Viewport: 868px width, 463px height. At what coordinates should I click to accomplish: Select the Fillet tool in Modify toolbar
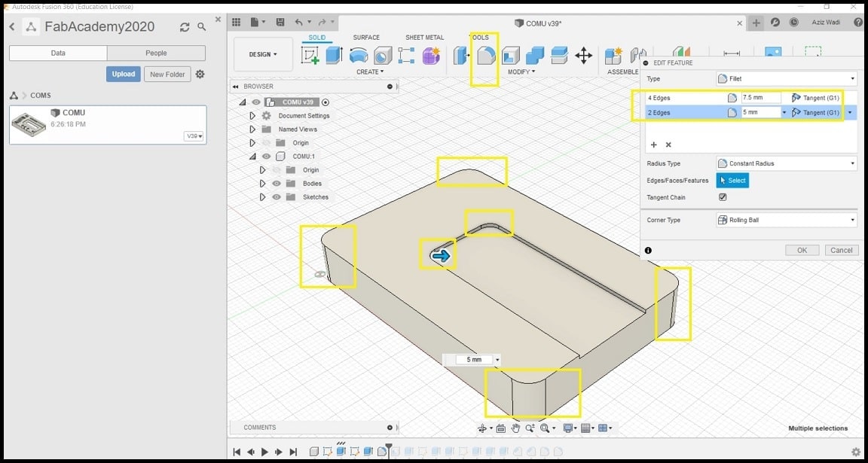tap(485, 56)
